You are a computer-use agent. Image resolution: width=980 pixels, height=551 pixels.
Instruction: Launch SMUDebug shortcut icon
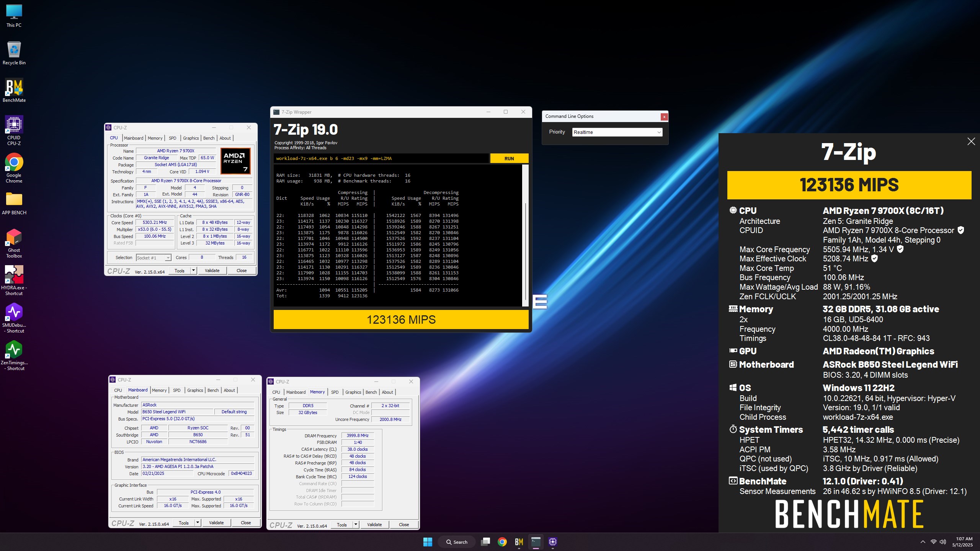pyautogui.click(x=14, y=318)
